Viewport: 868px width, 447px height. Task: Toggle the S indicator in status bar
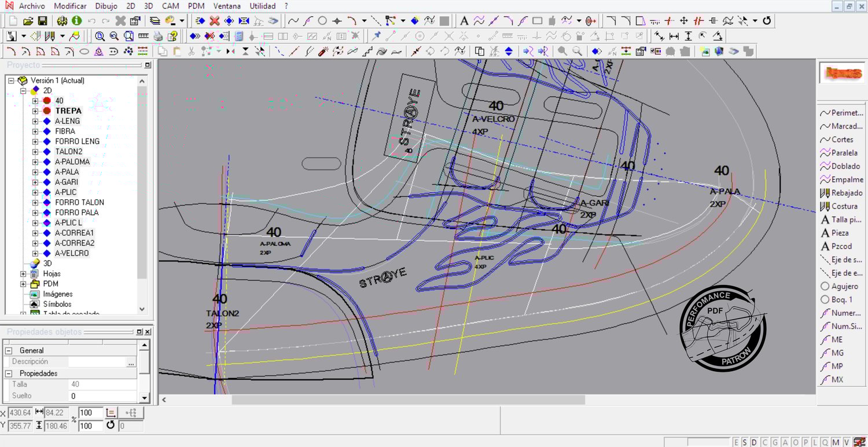(x=745, y=442)
